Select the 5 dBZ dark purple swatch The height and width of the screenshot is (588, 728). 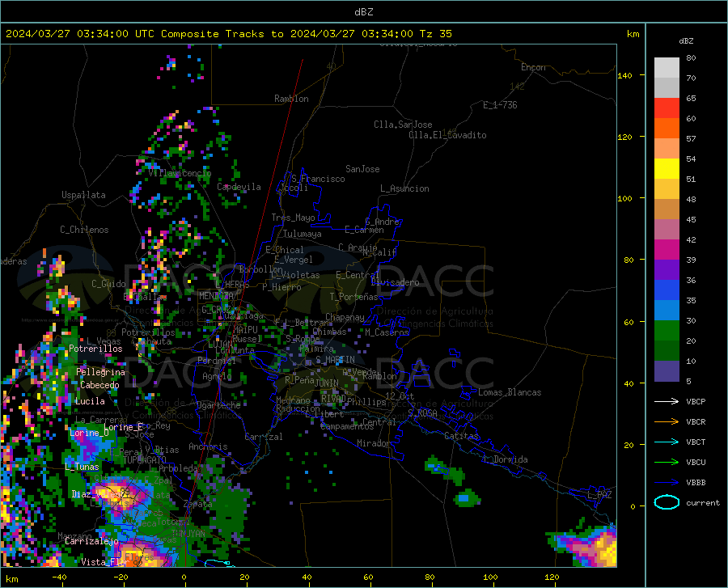[667, 370]
